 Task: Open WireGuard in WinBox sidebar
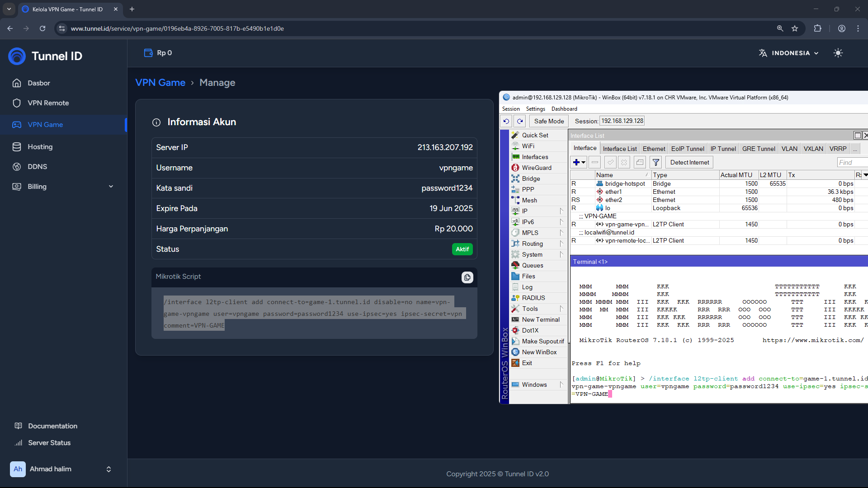click(536, 168)
